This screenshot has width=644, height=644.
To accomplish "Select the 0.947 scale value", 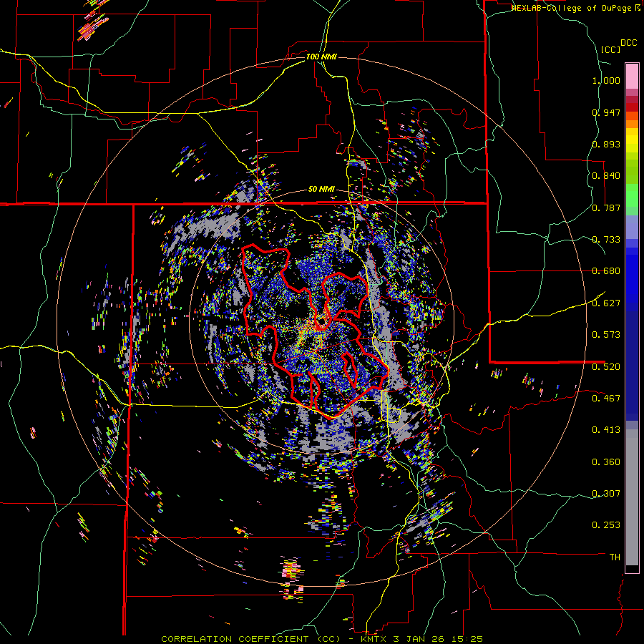I will [x=606, y=112].
